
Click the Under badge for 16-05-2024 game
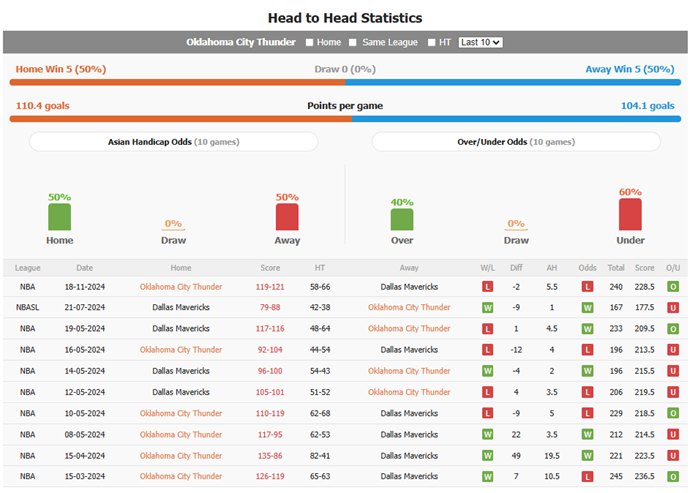(x=673, y=350)
